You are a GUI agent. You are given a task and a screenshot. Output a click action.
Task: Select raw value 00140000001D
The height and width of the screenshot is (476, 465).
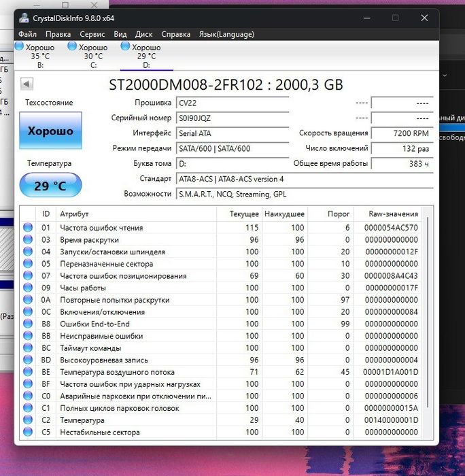pos(391,420)
